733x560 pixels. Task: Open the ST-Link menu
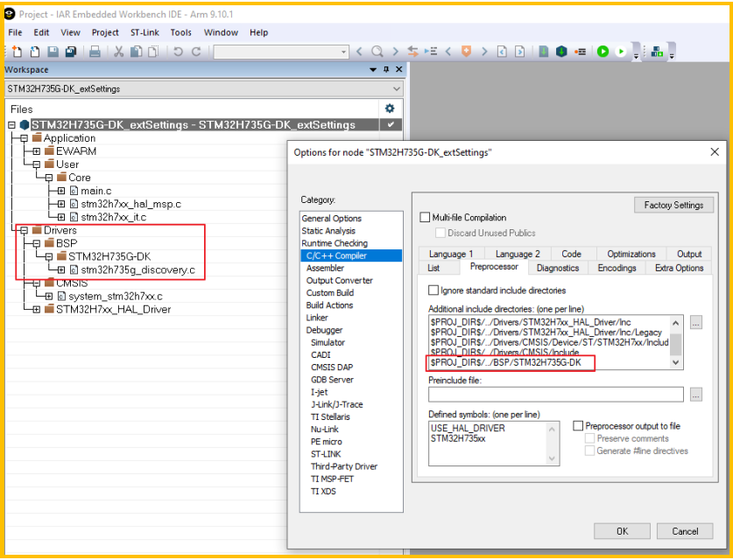click(x=144, y=32)
